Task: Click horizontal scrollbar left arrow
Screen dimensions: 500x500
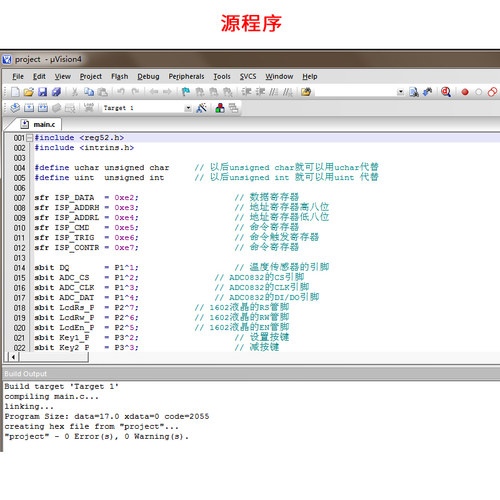Action: pos(13,357)
